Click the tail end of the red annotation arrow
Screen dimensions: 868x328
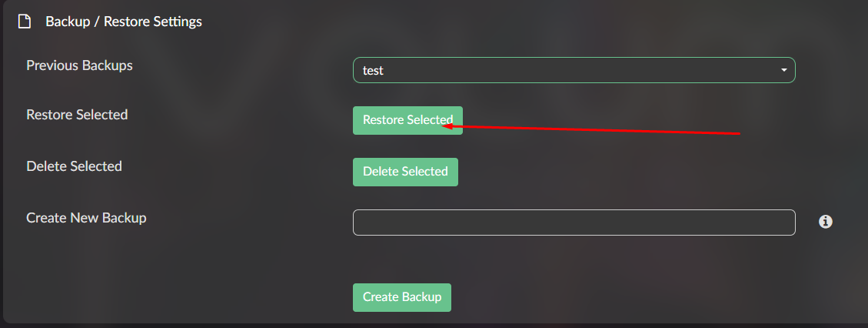pos(737,133)
